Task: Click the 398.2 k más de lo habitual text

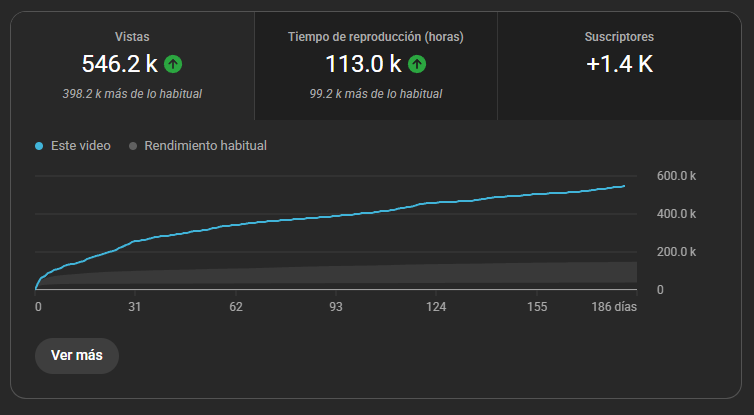Action: point(132,94)
